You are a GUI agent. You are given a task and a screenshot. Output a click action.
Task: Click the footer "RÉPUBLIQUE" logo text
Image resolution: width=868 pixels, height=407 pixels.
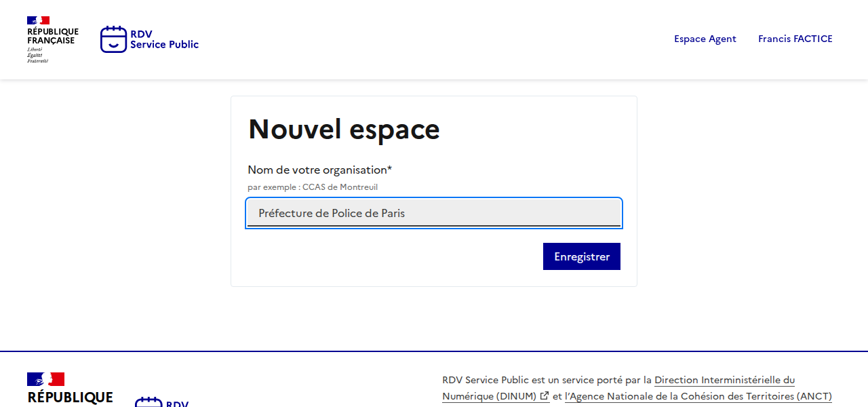click(x=70, y=398)
